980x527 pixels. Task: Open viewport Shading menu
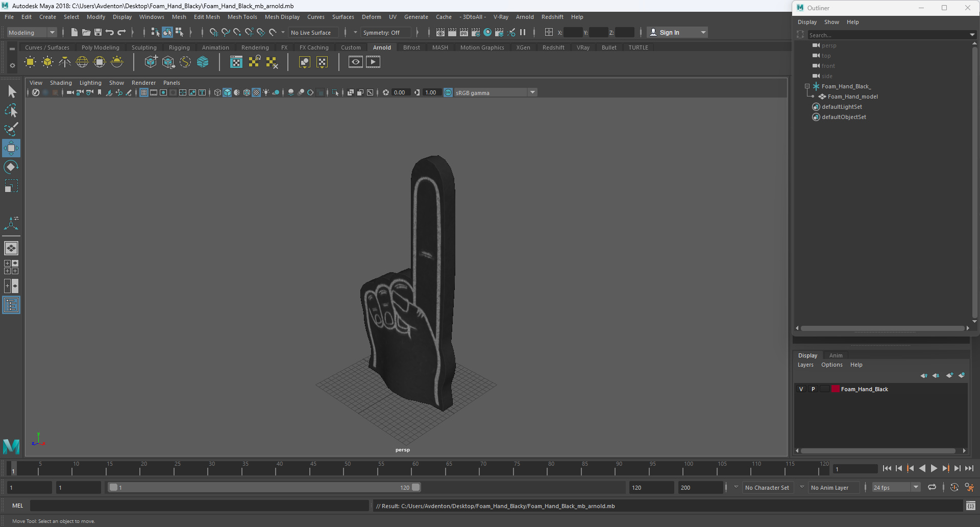coord(61,83)
